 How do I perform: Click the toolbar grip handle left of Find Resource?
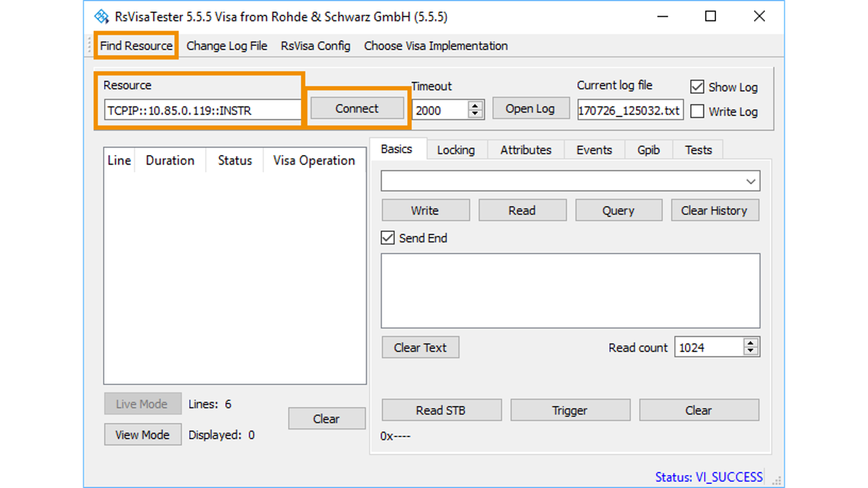click(90, 45)
